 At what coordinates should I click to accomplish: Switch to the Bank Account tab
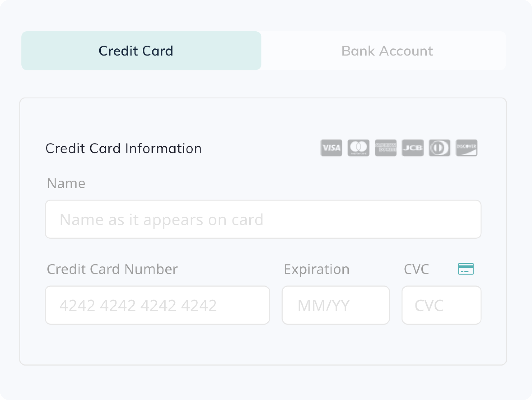click(387, 51)
